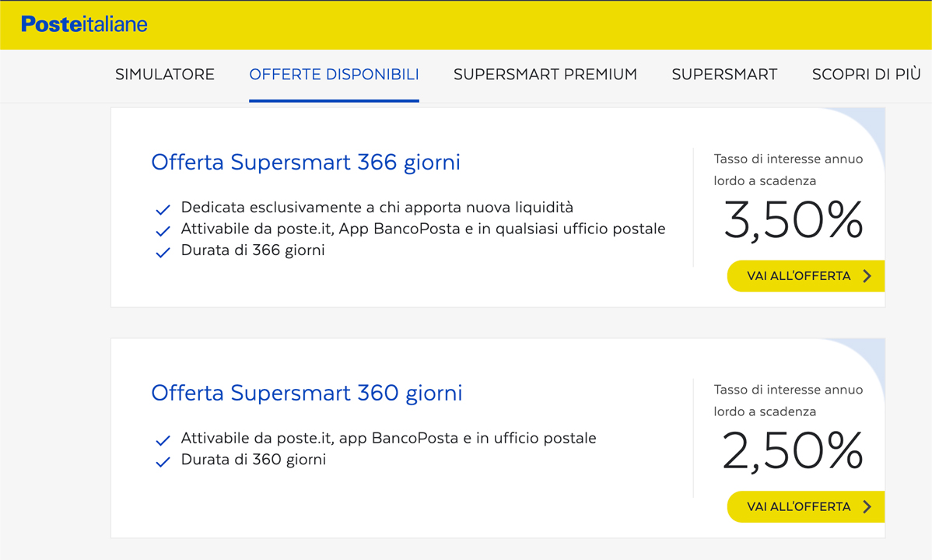Screen dimensions: 932x560
Task: Click the 2,50% interest rate figure
Action: (x=793, y=451)
